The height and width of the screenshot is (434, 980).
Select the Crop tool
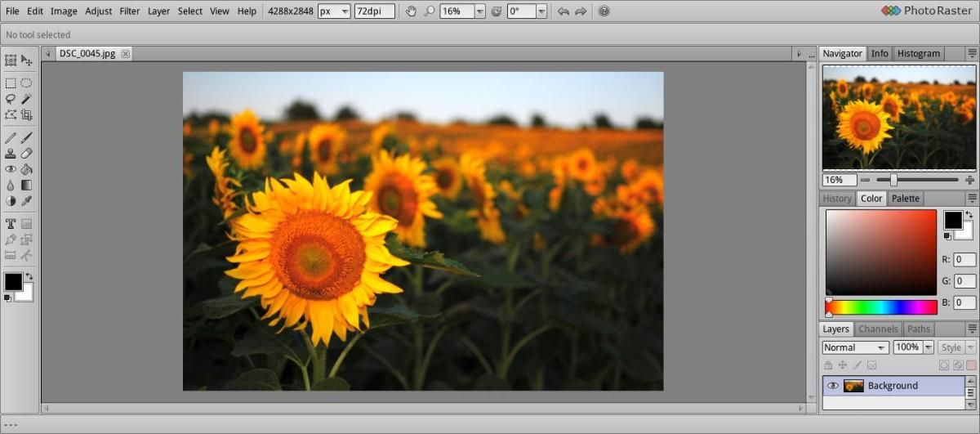(26, 115)
